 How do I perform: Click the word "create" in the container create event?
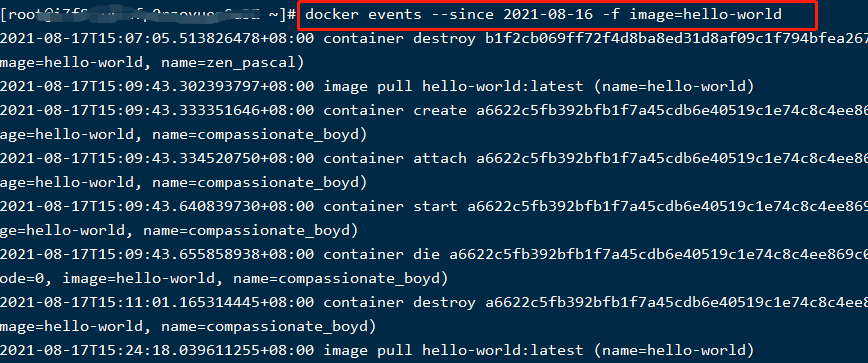(440, 111)
